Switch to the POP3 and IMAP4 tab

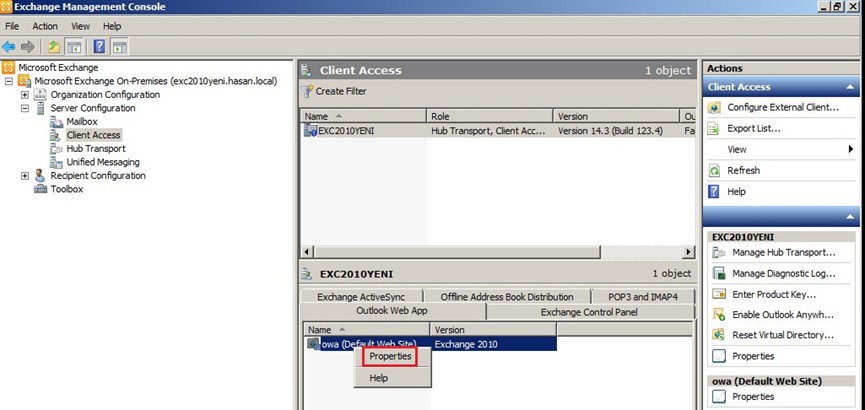click(x=643, y=297)
